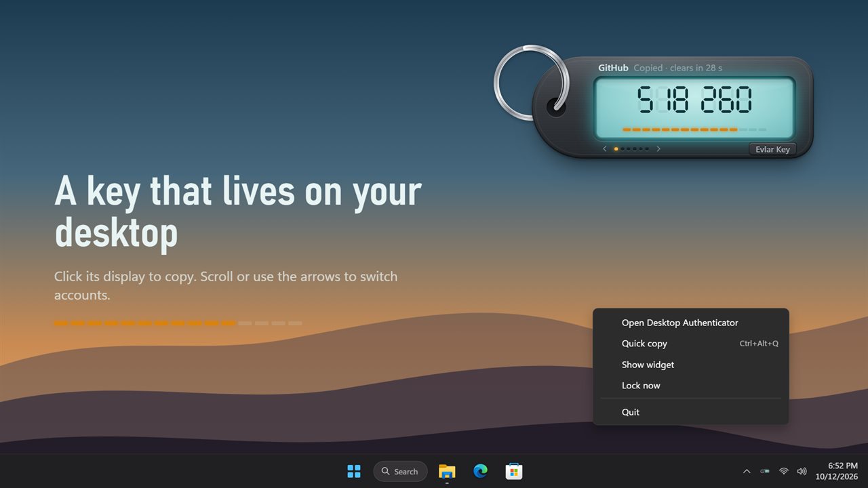Open the Windows Start menu
868x488 pixels.
(x=354, y=471)
